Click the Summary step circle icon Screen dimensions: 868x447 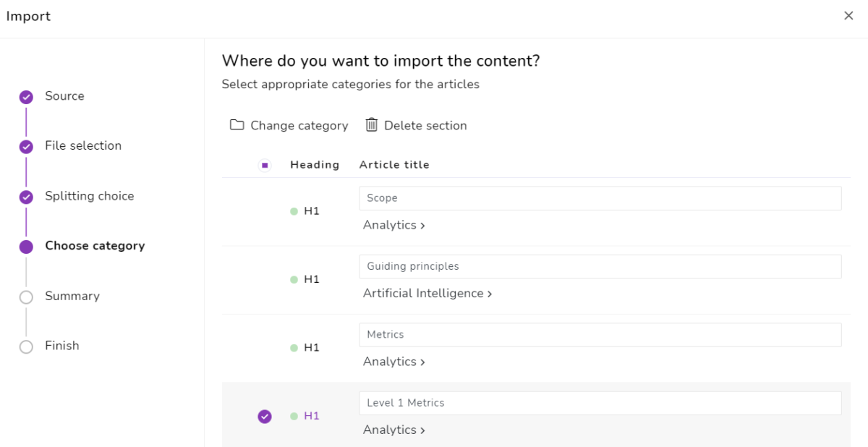pyautogui.click(x=26, y=297)
